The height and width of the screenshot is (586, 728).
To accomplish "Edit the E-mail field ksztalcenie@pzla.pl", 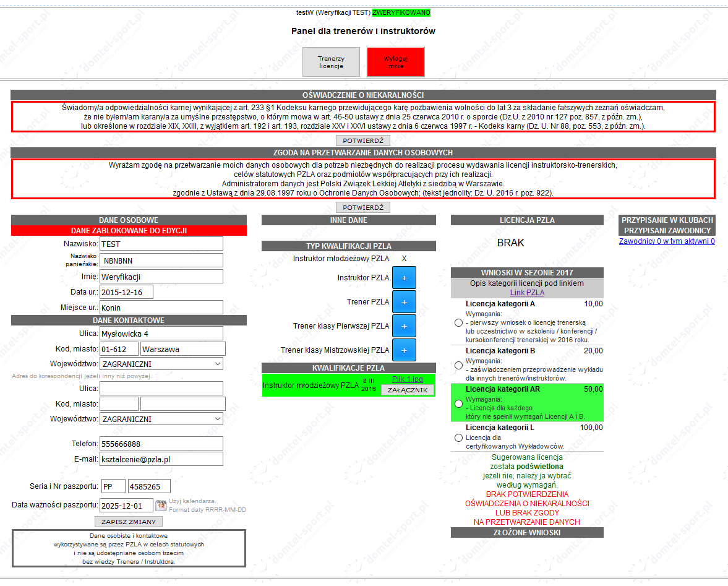I will pos(161,459).
